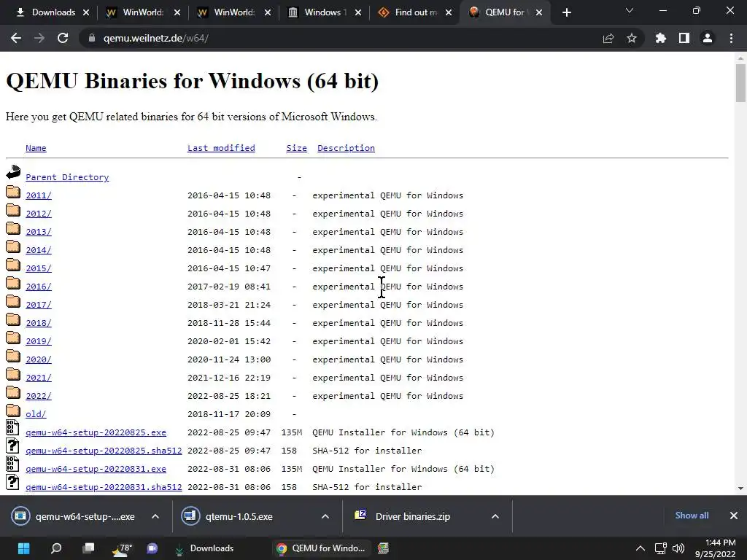
Task: Show hidden system tray icons
Action: 640,549
